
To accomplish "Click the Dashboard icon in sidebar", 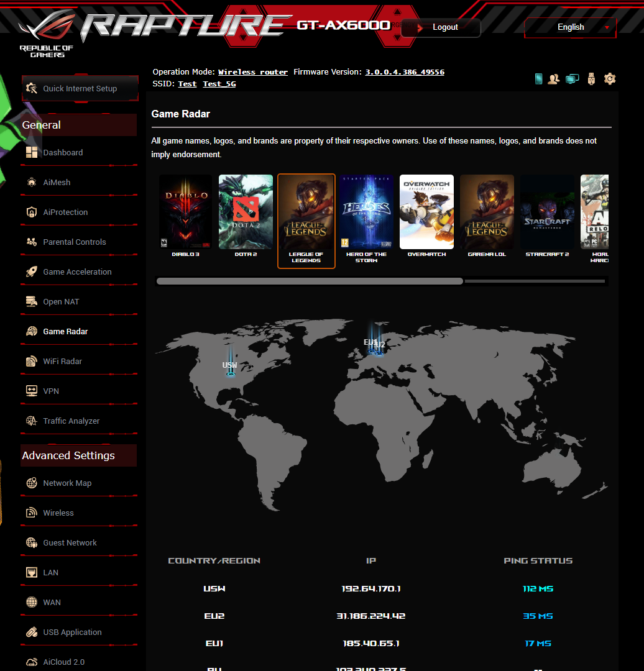I will pyautogui.click(x=32, y=152).
